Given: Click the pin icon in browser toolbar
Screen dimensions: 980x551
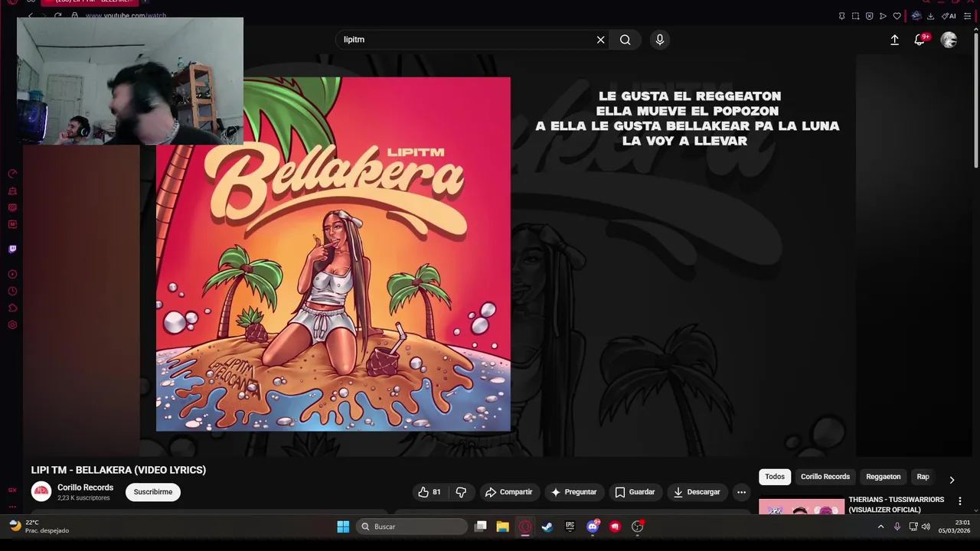Looking at the screenshot, I should coord(842,16).
